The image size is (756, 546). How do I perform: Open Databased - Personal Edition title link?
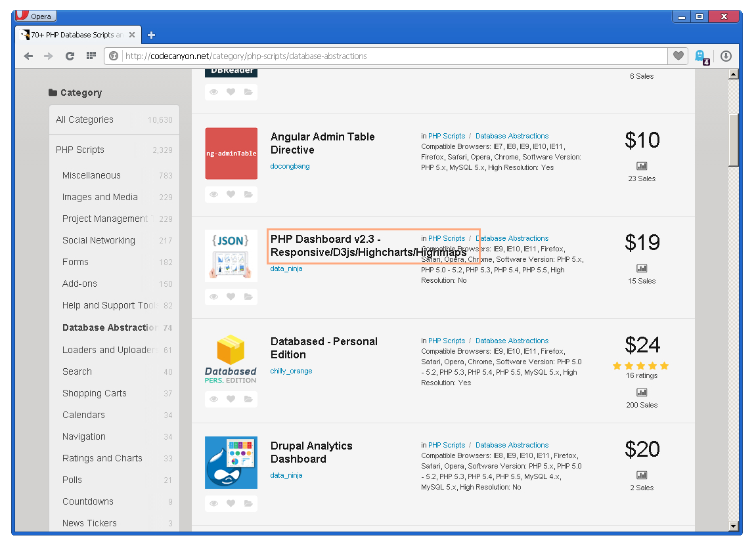tap(324, 348)
